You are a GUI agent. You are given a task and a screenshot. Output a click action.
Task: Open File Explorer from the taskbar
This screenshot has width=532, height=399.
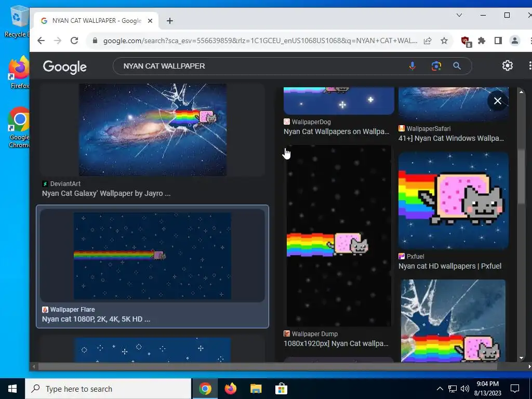[256, 389]
